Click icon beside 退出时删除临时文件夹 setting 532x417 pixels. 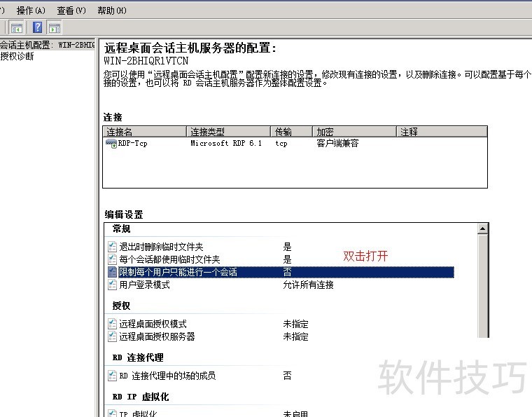tap(112, 247)
